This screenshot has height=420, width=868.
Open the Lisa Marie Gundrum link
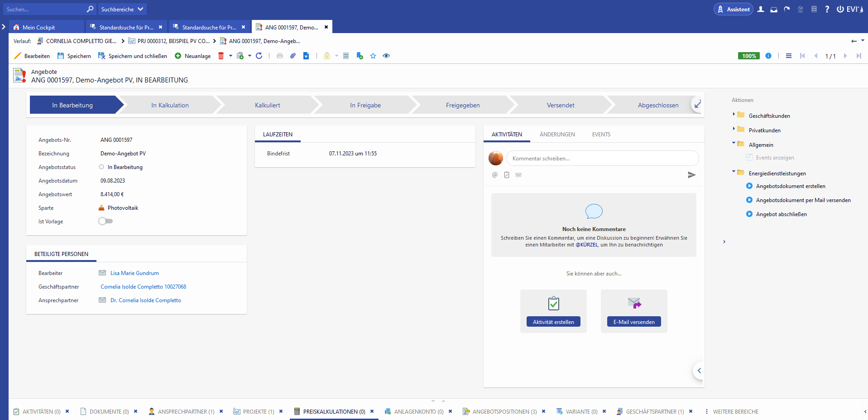pos(134,273)
